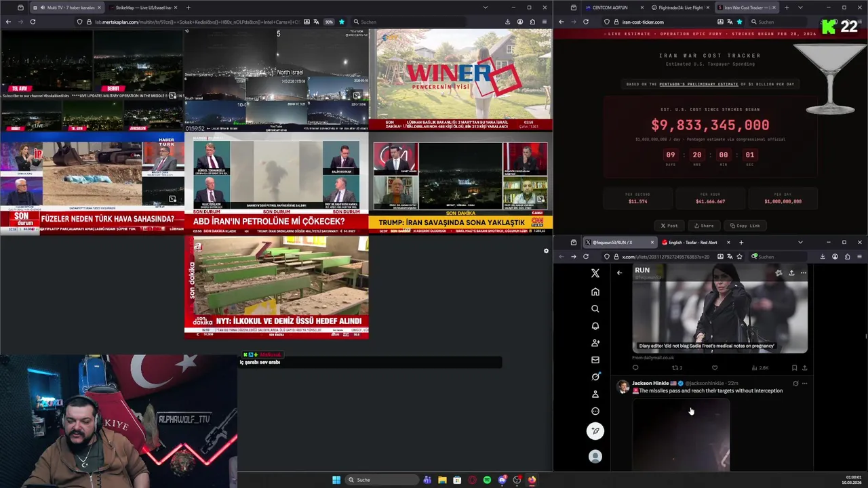Reload the Multi TV page

pos(33,22)
